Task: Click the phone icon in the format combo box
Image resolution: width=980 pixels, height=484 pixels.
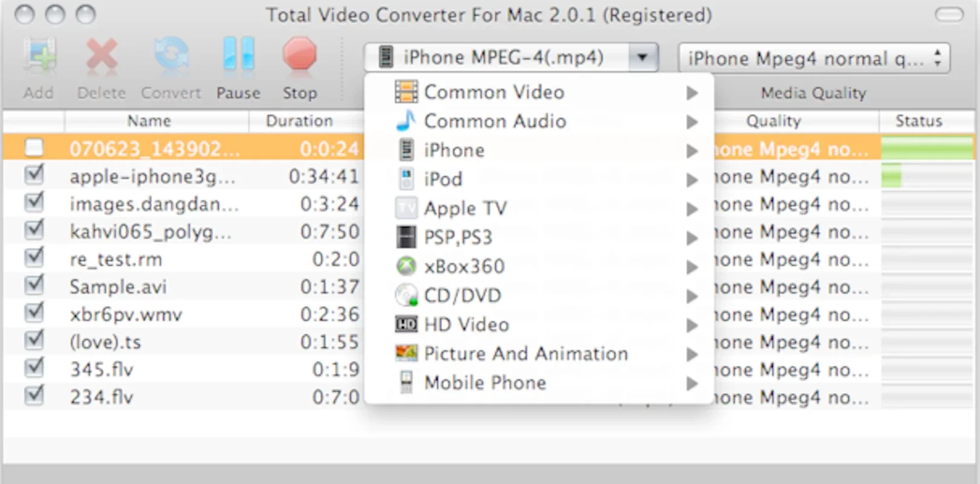Action: [x=386, y=57]
